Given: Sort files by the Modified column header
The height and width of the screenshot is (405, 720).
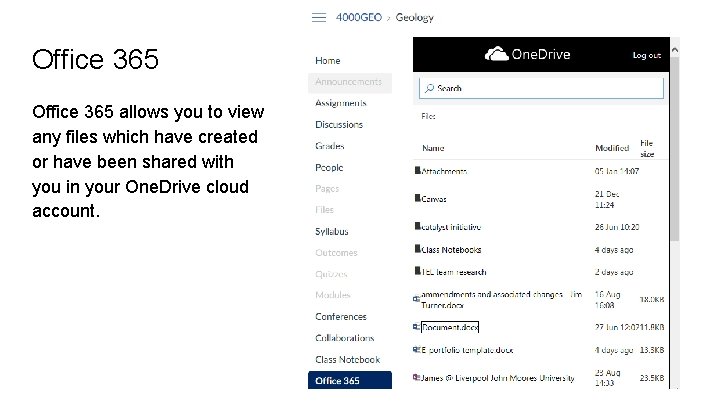Looking at the screenshot, I should (612, 148).
